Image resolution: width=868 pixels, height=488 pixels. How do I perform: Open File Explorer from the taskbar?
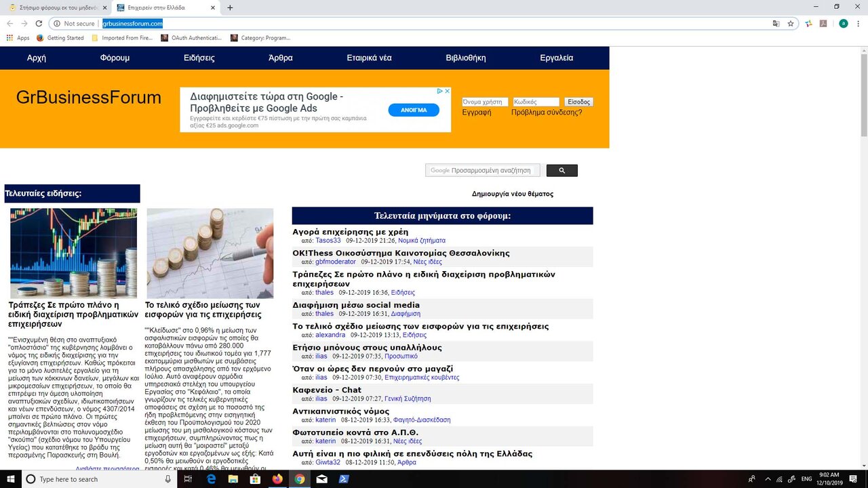tap(233, 479)
